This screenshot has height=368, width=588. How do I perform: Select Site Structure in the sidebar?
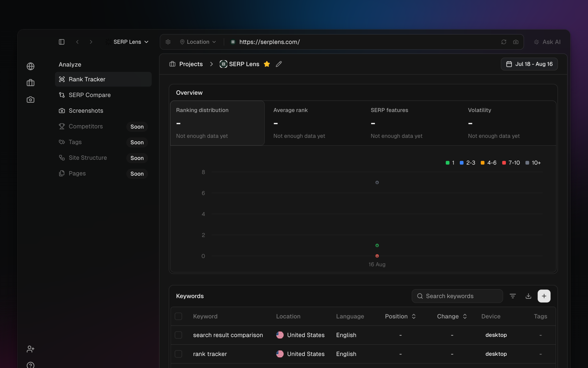pos(103,158)
